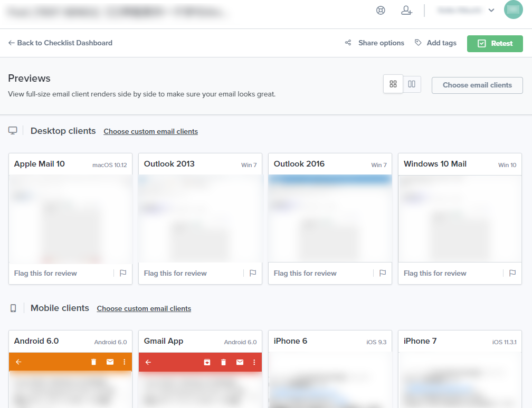
Task: Select the iPhone 6 card title
Action: click(x=290, y=341)
